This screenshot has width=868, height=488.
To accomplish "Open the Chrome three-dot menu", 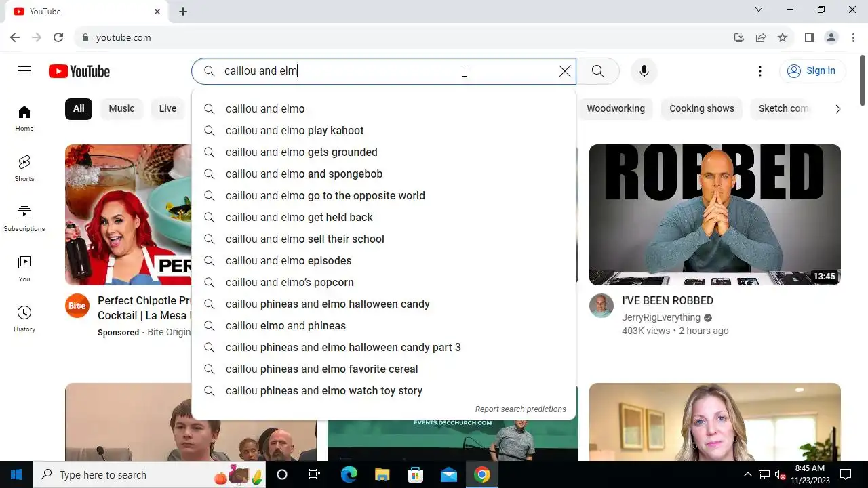I will point(853,37).
